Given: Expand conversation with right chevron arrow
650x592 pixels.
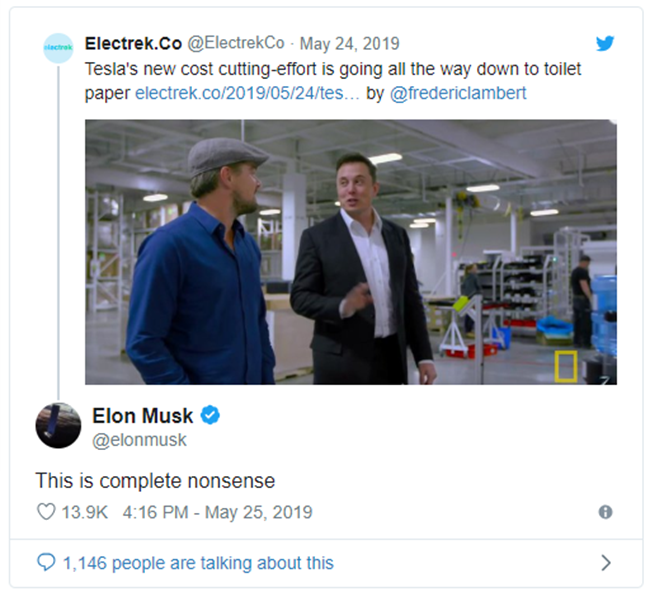Looking at the screenshot, I should [x=605, y=563].
